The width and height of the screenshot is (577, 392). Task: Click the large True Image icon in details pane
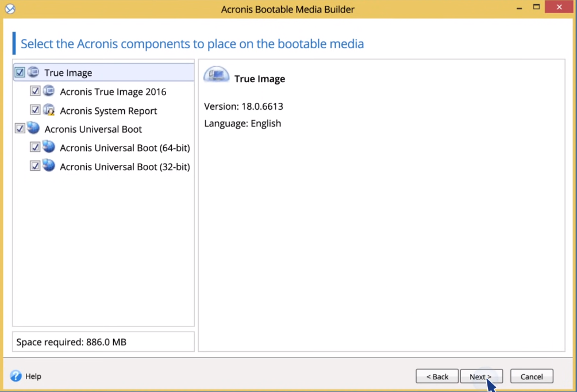tap(216, 75)
